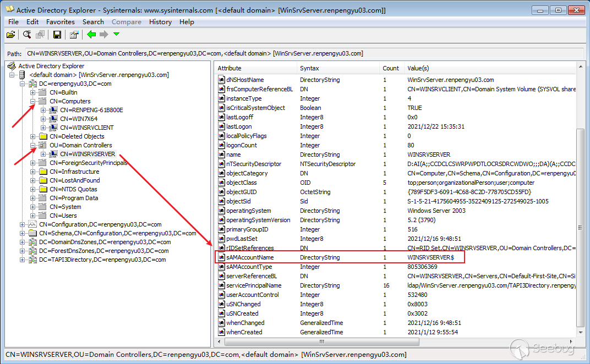The image size is (590, 364).
Task: Click the gray forward navigation arrow
Action: coord(104,35)
